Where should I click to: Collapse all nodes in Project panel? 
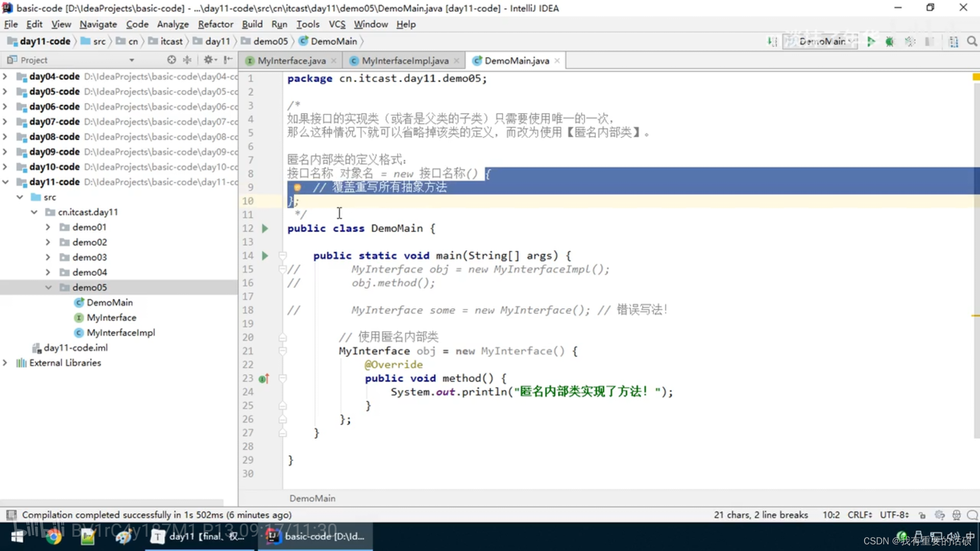pyautogui.click(x=187, y=60)
